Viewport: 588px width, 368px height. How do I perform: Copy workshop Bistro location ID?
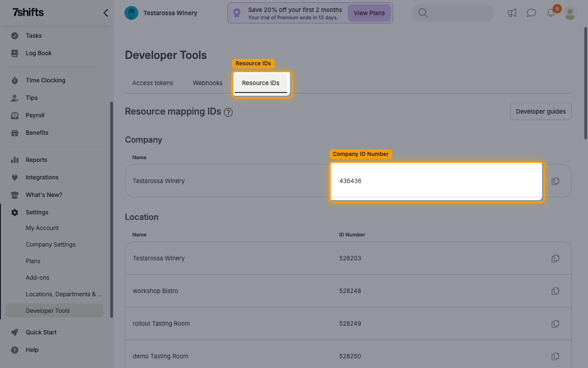(x=555, y=291)
